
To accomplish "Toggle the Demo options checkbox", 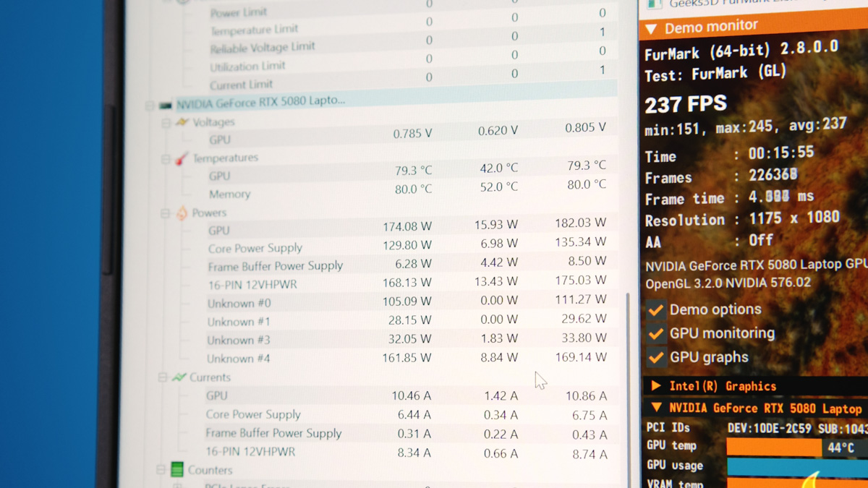I will pyautogui.click(x=656, y=309).
